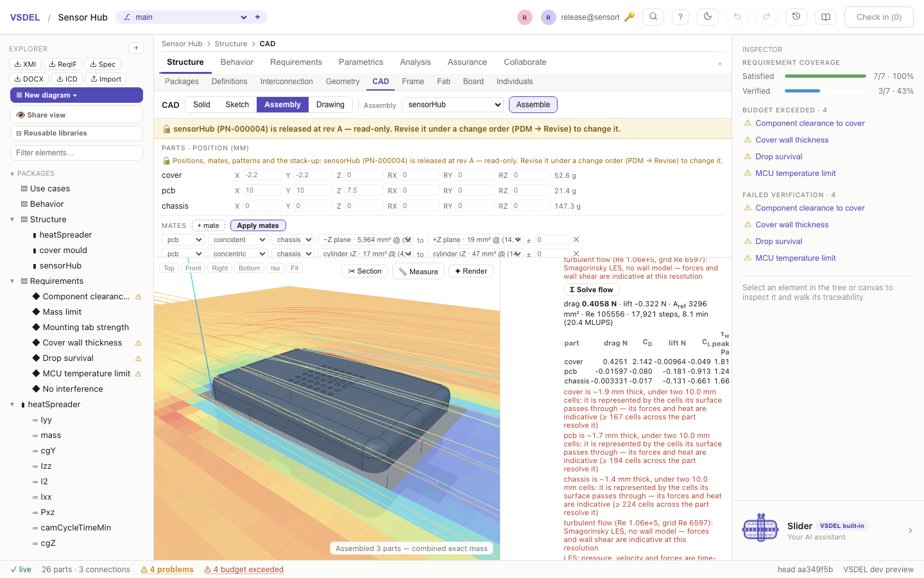
Task: Add a branch with plus icon beside main
Action: 257,17
